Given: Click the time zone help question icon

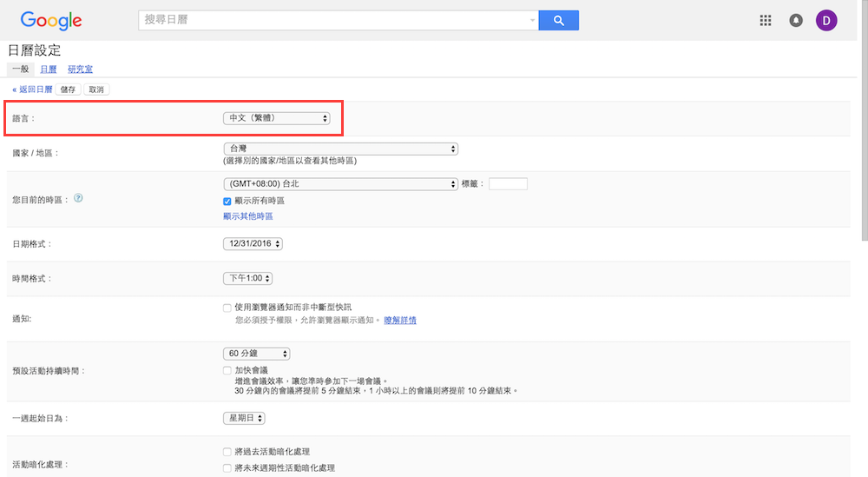Looking at the screenshot, I should click(78, 198).
